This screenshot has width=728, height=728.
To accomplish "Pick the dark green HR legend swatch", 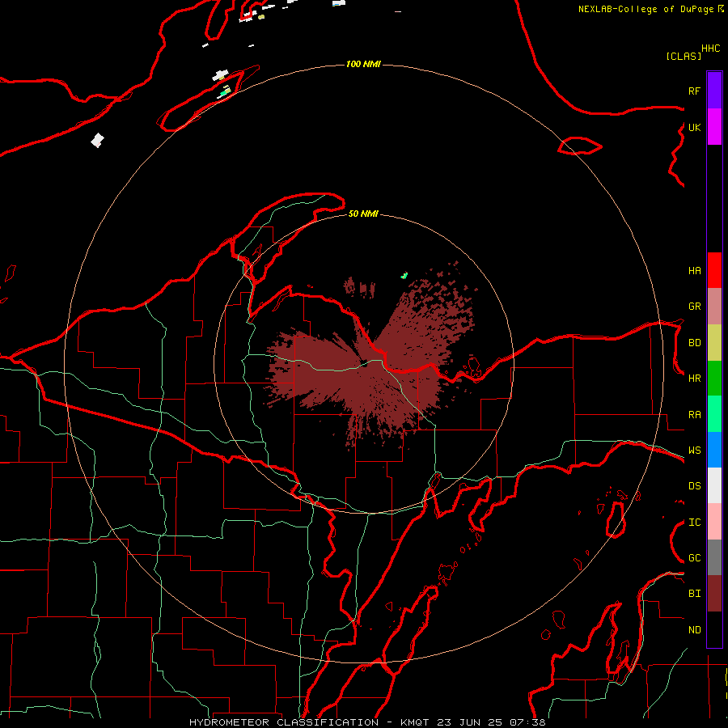I will pos(714,379).
